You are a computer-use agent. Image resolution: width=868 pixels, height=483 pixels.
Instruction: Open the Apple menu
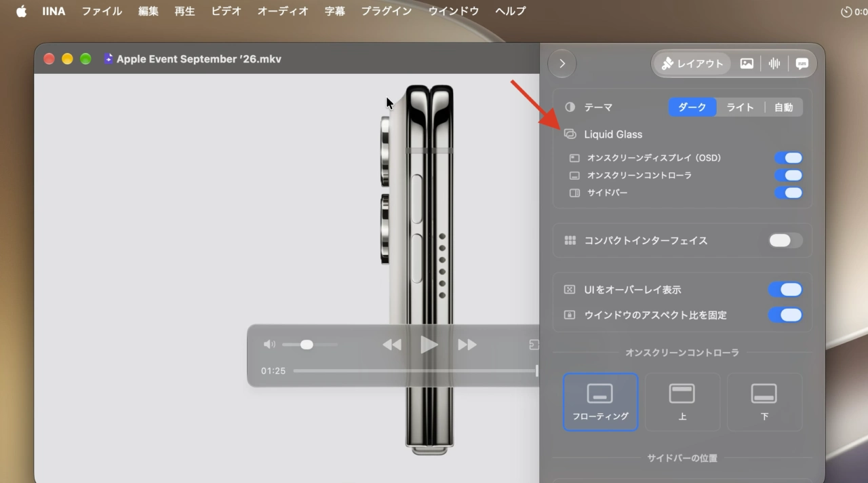pos(21,12)
